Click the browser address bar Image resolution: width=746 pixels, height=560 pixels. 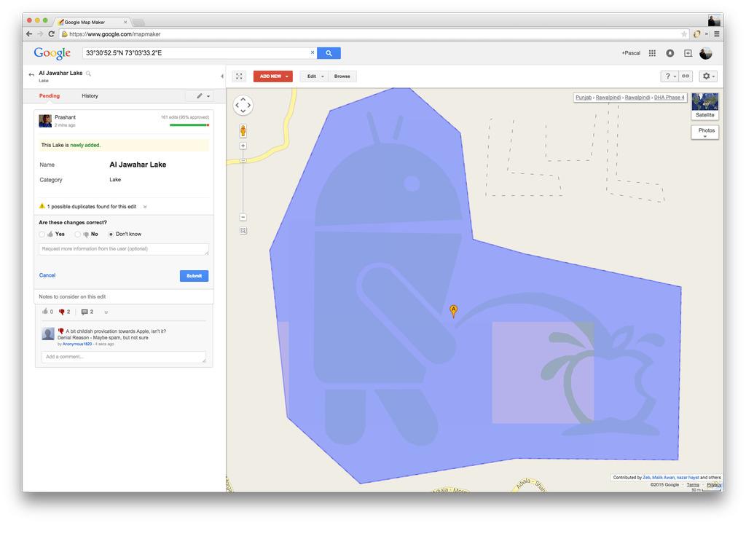pyautogui.click(x=374, y=34)
